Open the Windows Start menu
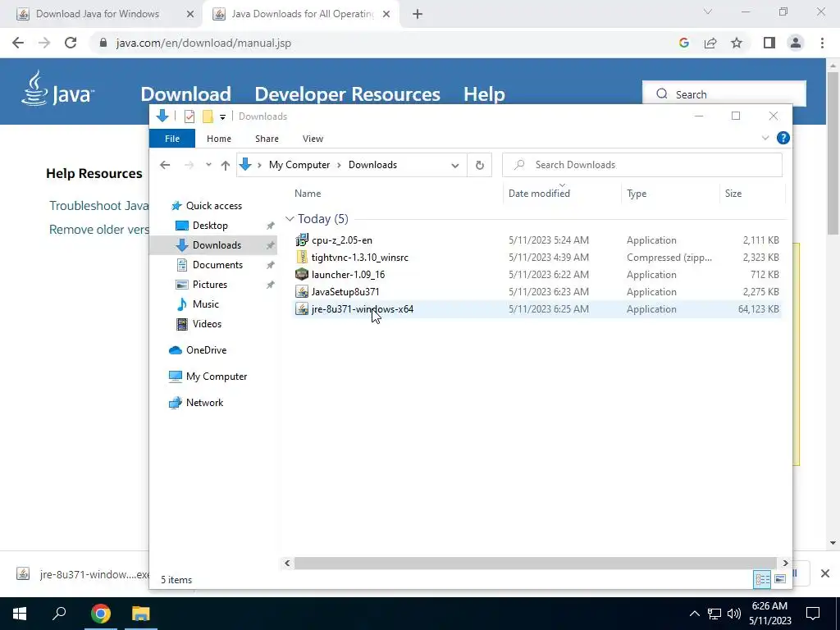This screenshot has height=630, width=840. (20, 614)
